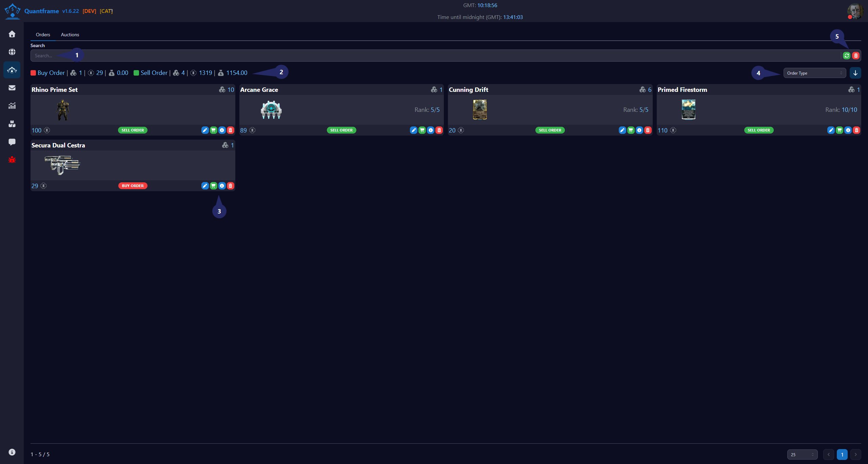
Task: Open the red bug debug icon
Action: click(12, 160)
